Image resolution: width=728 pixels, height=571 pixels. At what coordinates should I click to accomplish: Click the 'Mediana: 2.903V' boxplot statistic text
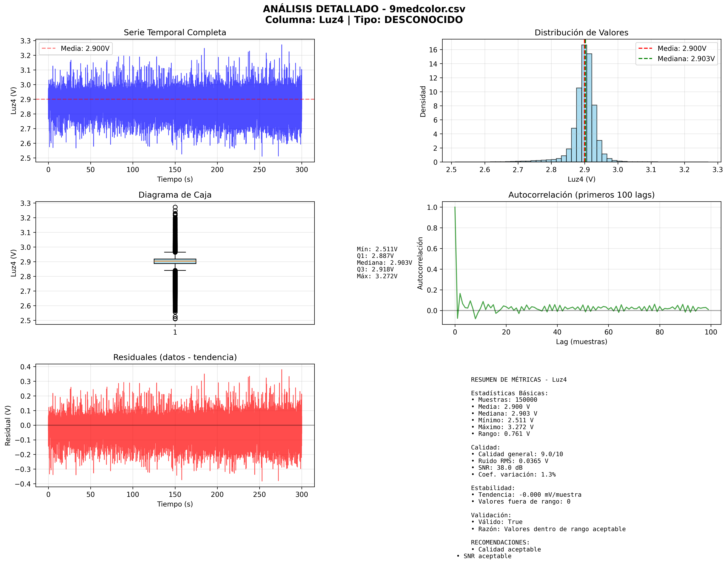click(384, 263)
